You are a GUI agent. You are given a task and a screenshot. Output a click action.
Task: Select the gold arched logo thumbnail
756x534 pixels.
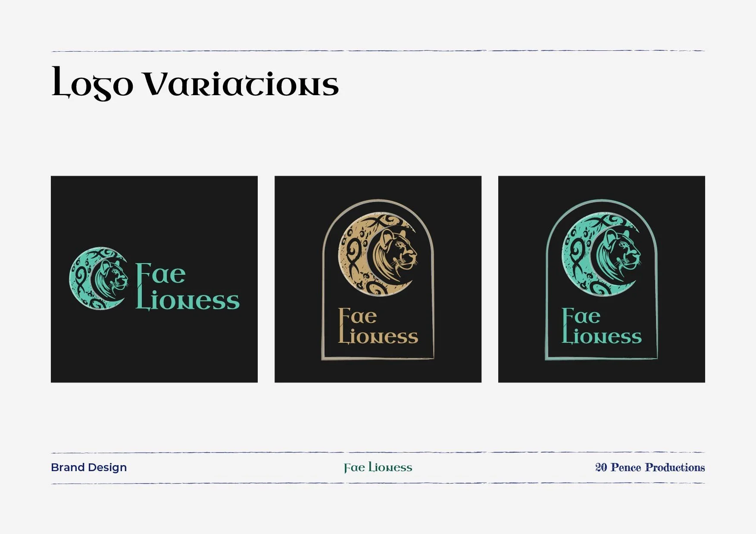pos(378,279)
